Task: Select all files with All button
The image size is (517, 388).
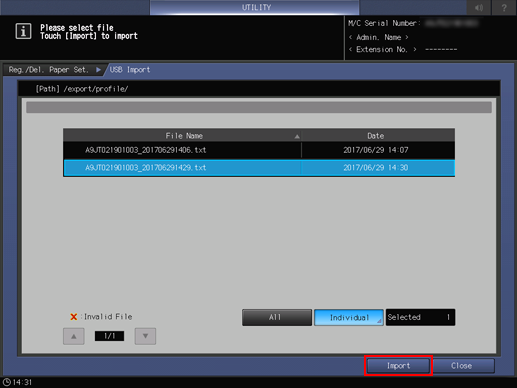Action: pos(277,317)
